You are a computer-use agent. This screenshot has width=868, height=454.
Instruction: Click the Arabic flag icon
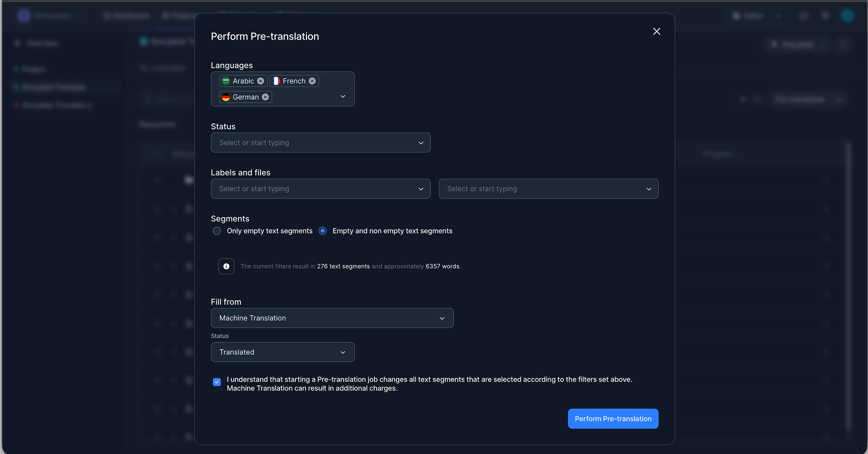(x=226, y=81)
